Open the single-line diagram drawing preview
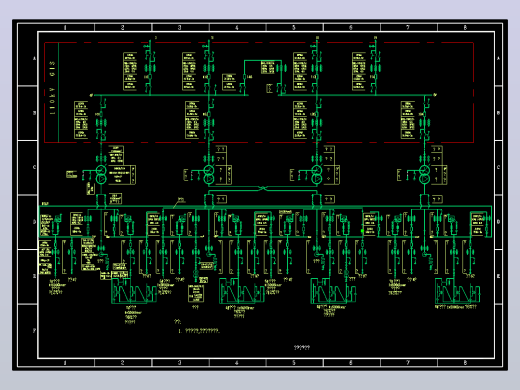Viewport: 520px width, 390px height. pos(260,195)
